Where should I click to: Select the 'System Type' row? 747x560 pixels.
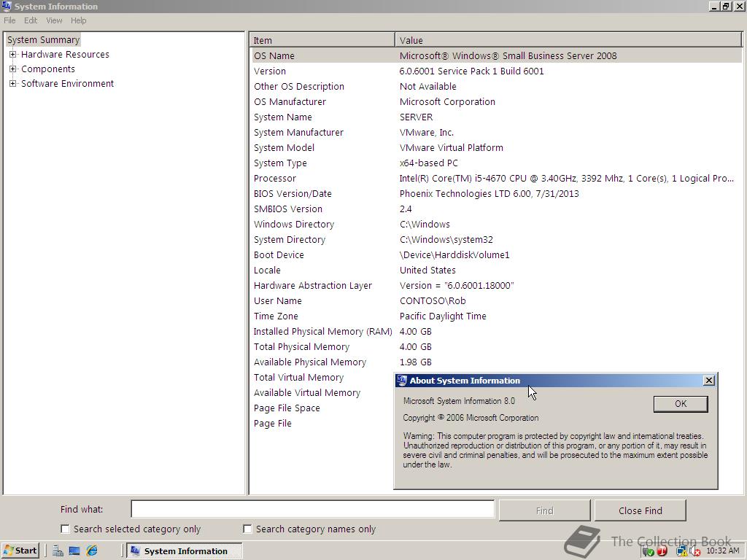(496, 163)
